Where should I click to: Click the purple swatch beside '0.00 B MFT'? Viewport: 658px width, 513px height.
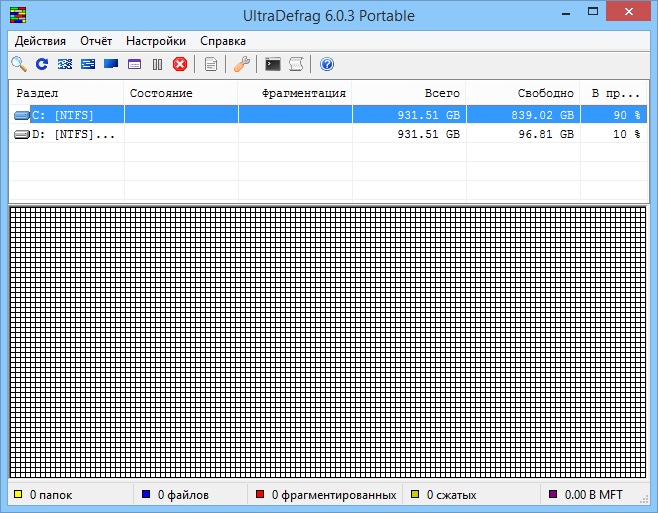pos(553,494)
